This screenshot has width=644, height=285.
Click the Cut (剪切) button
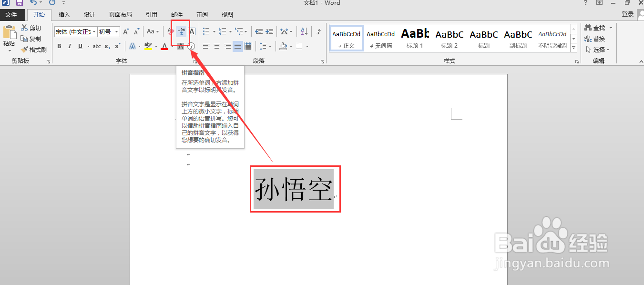coord(31,28)
